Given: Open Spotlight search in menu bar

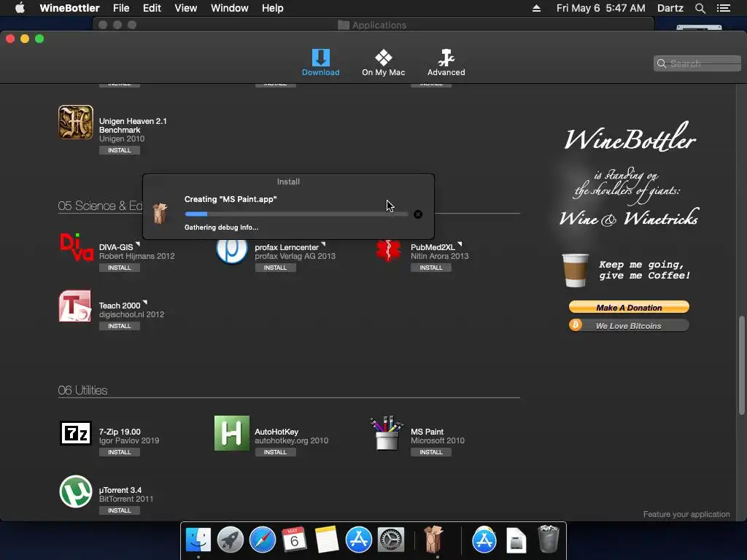Looking at the screenshot, I should pos(700,8).
